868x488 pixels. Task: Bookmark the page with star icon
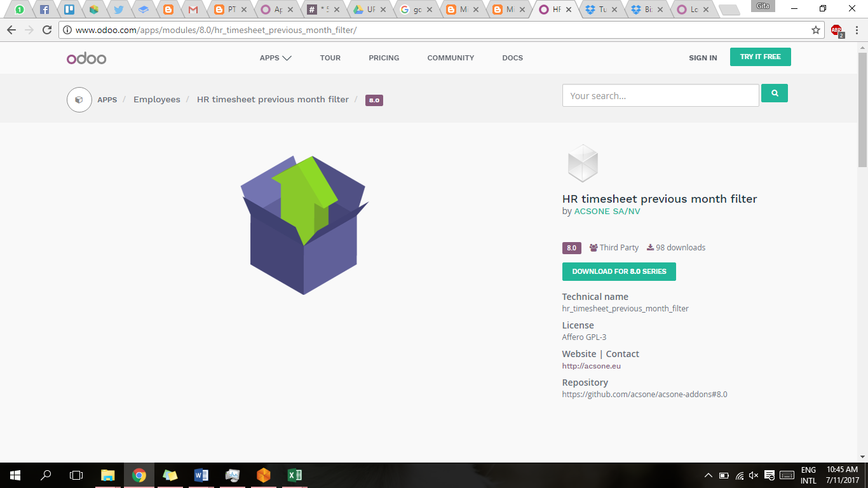coord(816,30)
